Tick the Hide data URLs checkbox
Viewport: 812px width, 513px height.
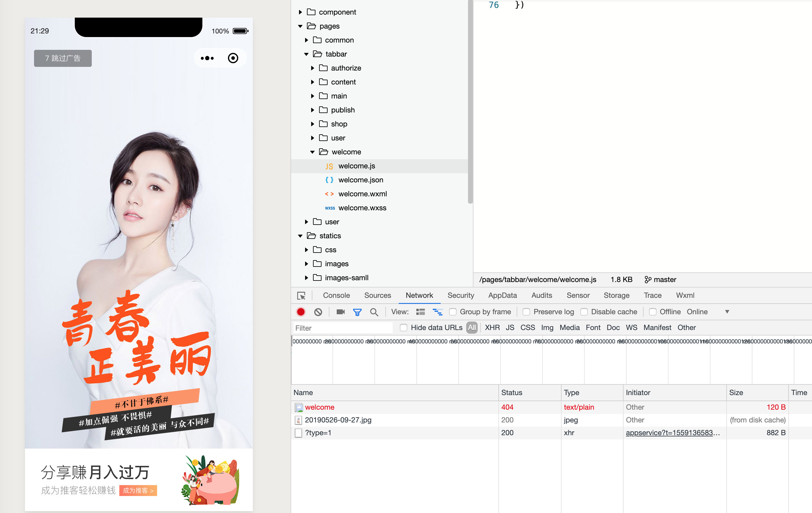click(403, 328)
